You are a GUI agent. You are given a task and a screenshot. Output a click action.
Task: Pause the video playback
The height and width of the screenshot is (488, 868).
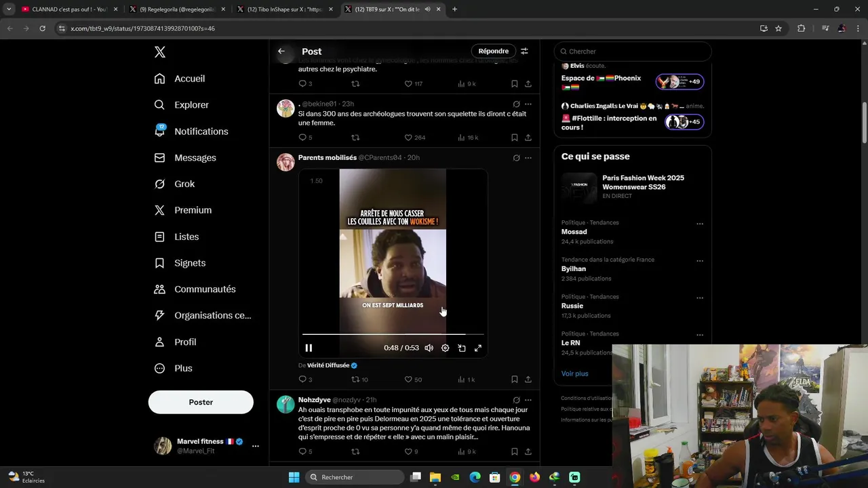tap(309, 348)
